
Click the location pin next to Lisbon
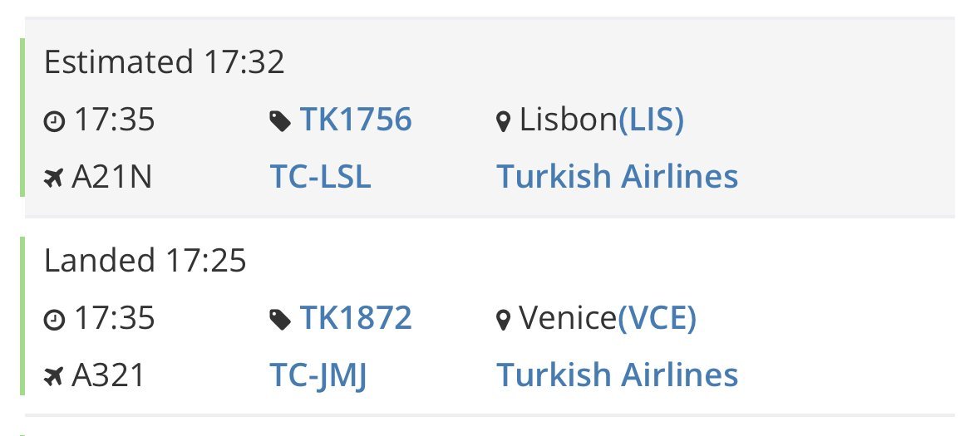502,123
